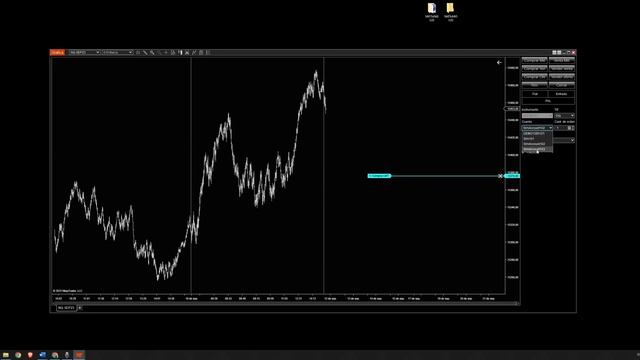Click the order quantity input field

[x=561, y=128]
